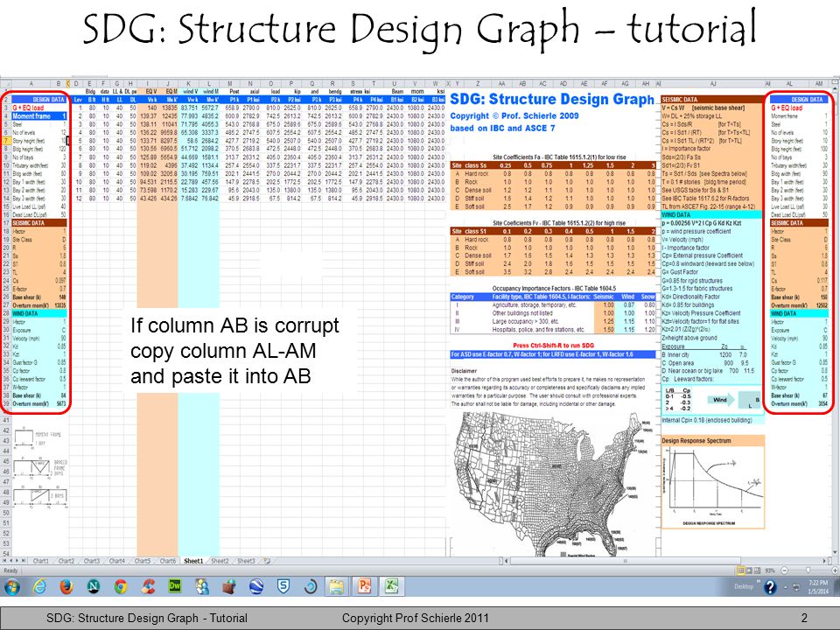The height and width of the screenshot is (630, 840).
Task: Adjust the zoom slider in status bar
Action: click(808, 570)
